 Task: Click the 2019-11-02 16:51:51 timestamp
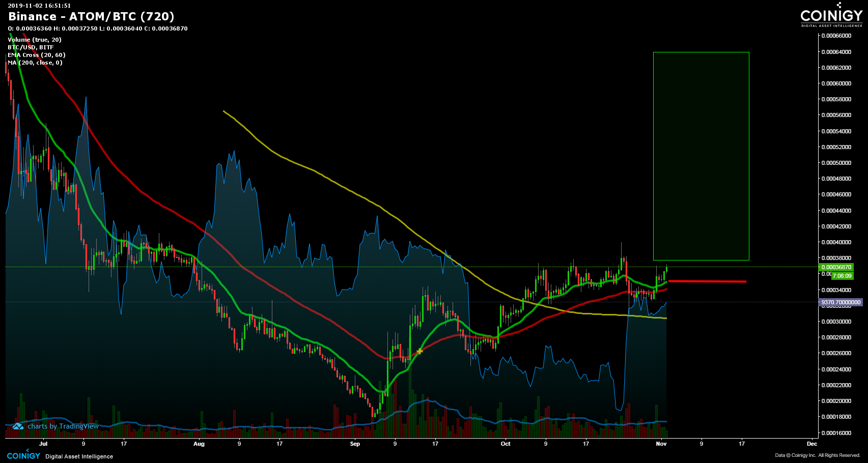tap(39, 6)
